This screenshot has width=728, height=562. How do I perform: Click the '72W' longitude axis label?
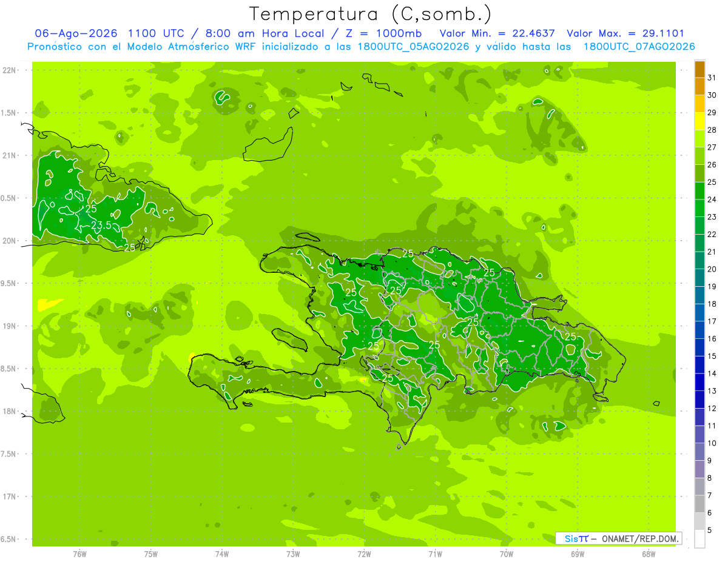pyautogui.click(x=364, y=554)
